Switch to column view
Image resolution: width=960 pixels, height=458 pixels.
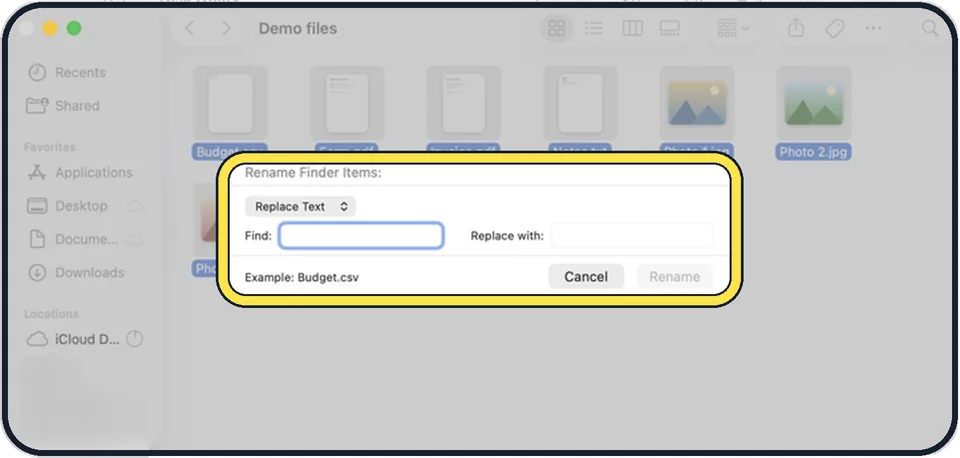(x=632, y=28)
